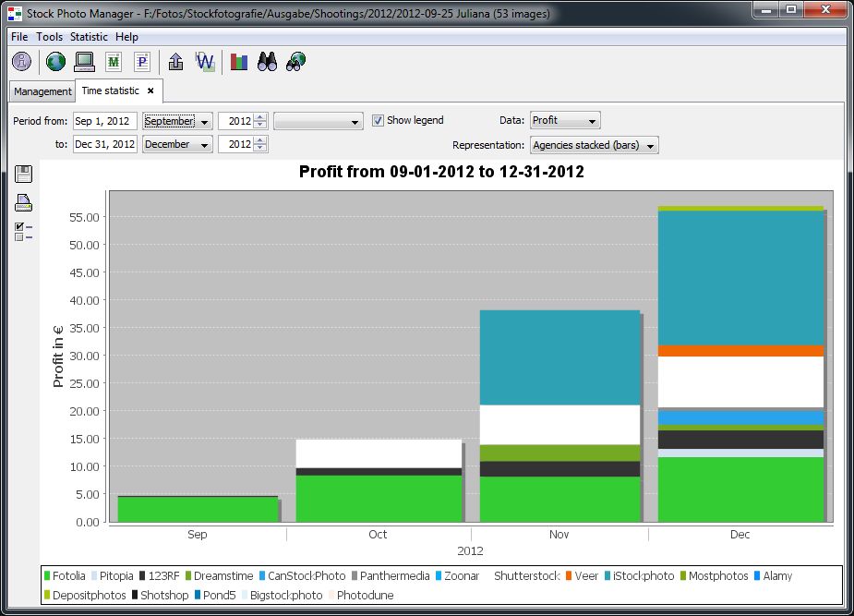Click the Oct axis label
854x616 pixels.
[x=378, y=535]
